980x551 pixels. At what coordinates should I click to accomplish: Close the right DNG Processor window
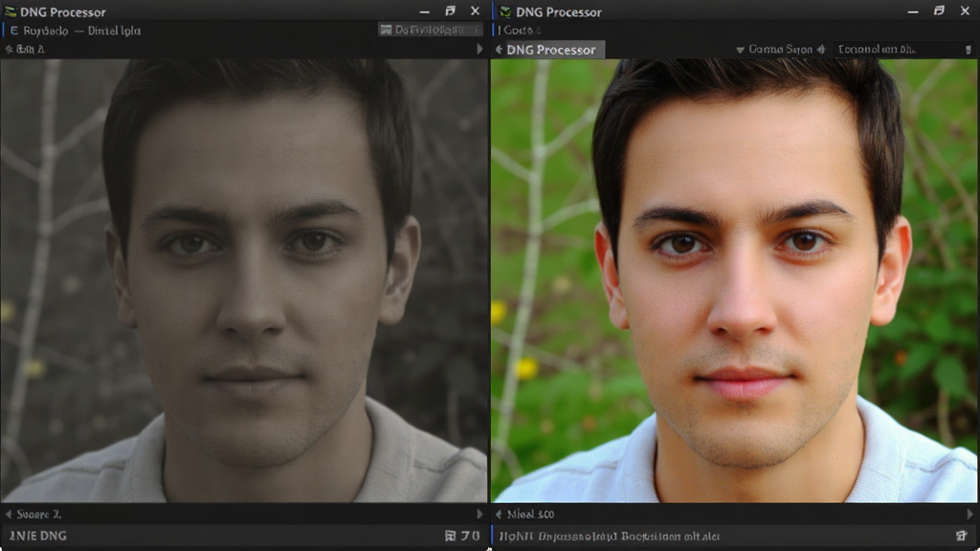(965, 11)
